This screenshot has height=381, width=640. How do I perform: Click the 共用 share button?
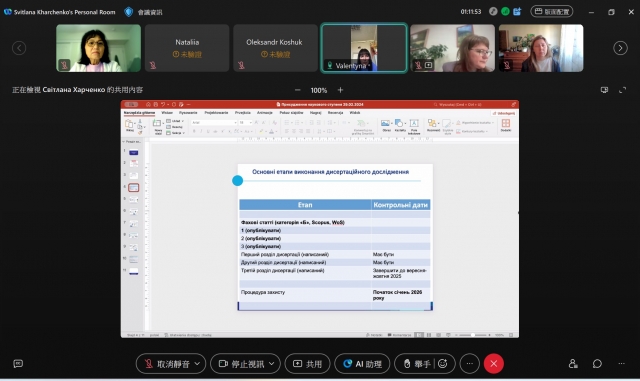pos(308,363)
